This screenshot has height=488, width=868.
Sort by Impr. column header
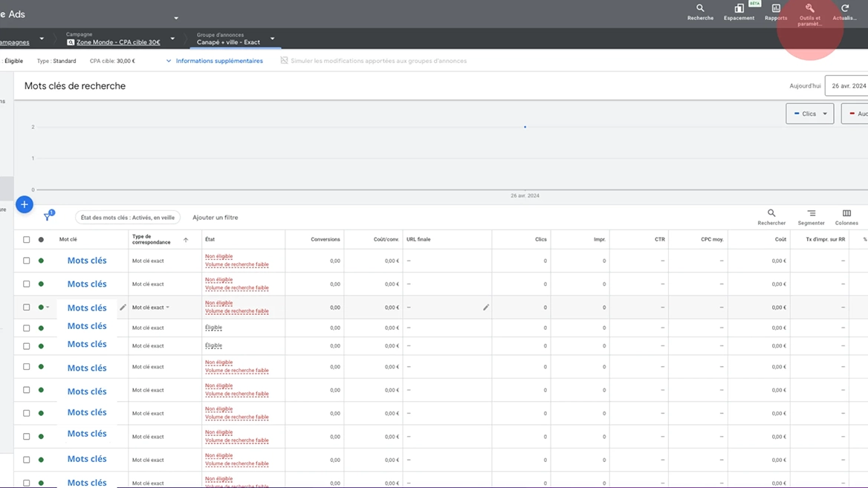(x=600, y=240)
